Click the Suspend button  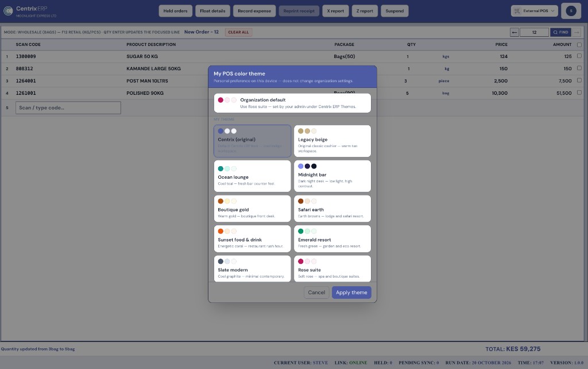pos(394,11)
